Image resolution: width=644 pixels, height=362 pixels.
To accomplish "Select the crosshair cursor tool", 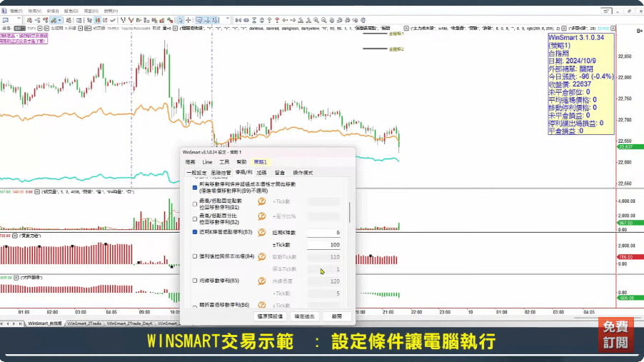I will (188, 20).
